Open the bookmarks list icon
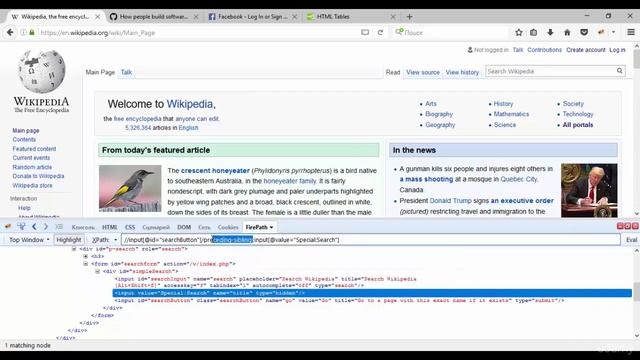The height and width of the screenshot is (360, 640). (533, 32)
